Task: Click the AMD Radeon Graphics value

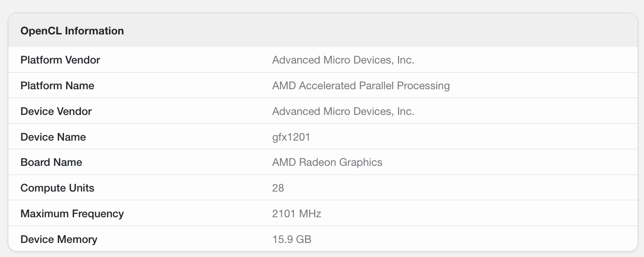Action: (327, 162)
